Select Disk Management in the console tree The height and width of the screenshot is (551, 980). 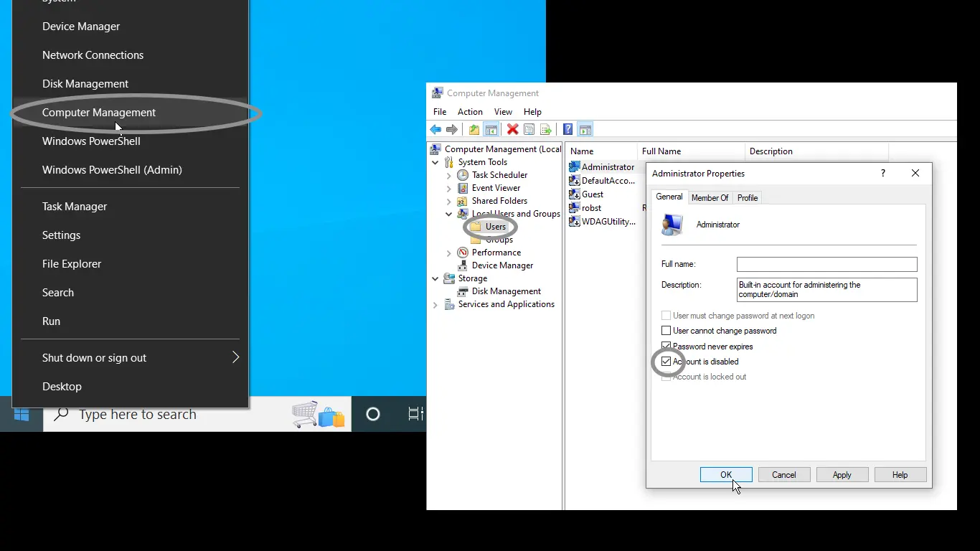point(499,291)
